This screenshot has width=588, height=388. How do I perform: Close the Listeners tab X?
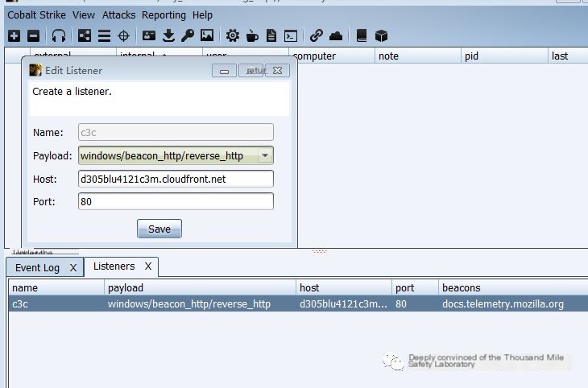coord(148,266)
